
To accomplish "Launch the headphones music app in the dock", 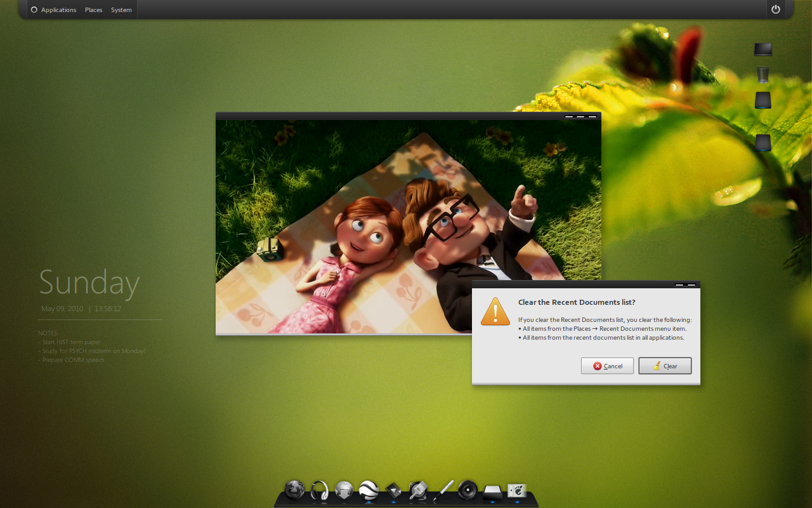I will coord(319,490).
